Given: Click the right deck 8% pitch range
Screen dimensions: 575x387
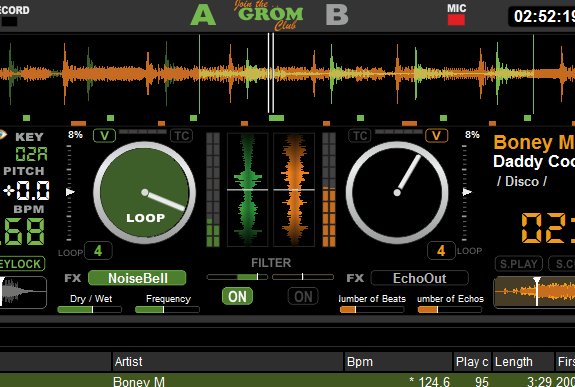Looking at the screenshot, I should point(472,135).
